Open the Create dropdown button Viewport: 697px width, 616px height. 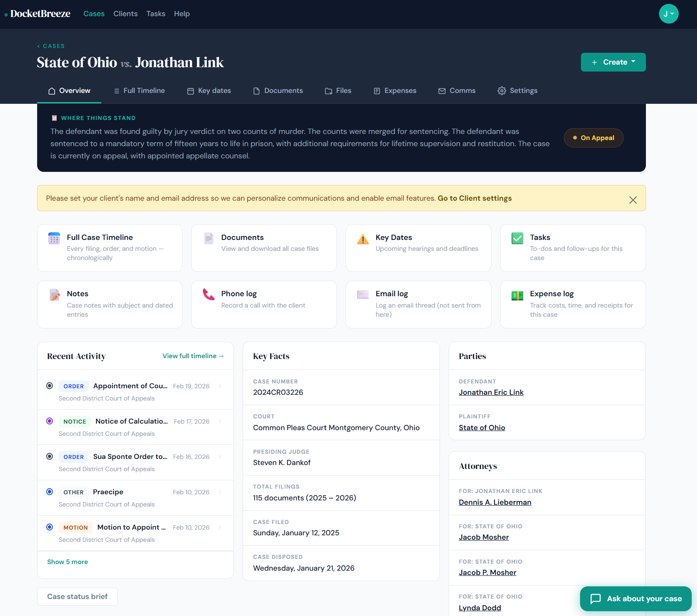click(x=613, y=62)
